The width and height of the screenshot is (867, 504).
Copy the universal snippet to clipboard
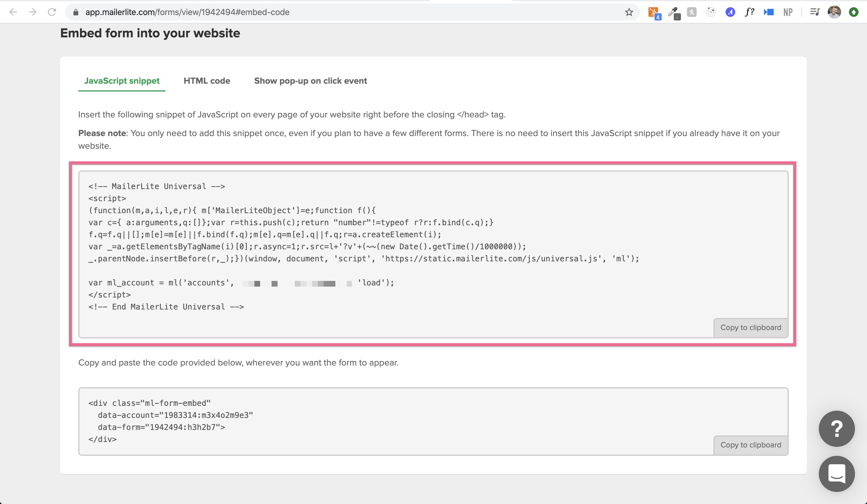click(751, 327)
